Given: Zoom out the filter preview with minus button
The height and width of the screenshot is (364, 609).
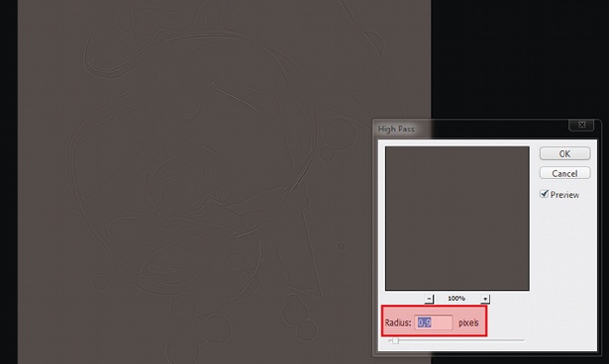Looking at the screenshot, I should [x=429, y=299].
